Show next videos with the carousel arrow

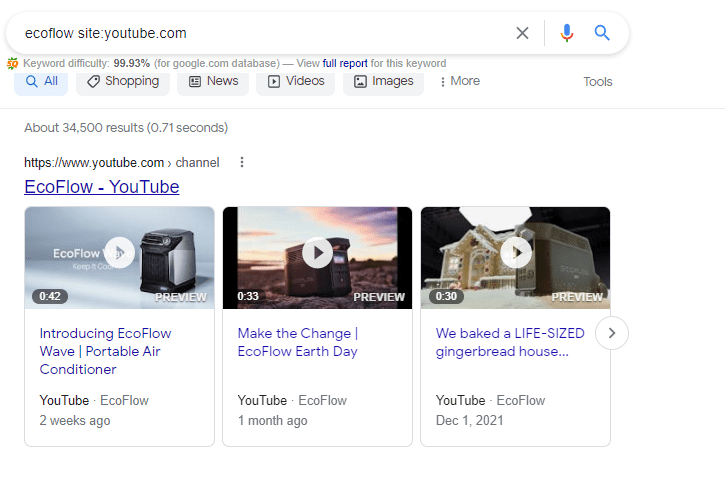pos(612,333)
